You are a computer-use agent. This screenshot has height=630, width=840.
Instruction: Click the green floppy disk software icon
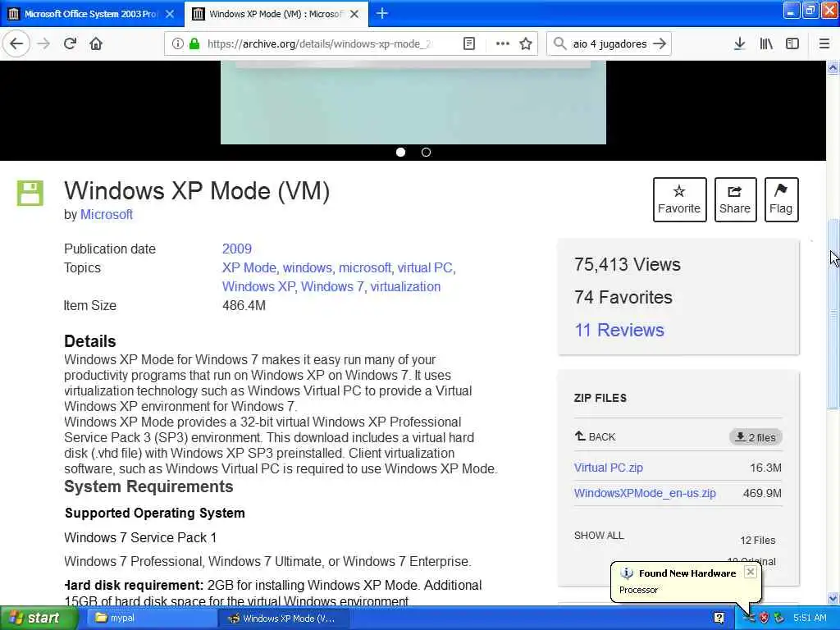tap(30, 193)
